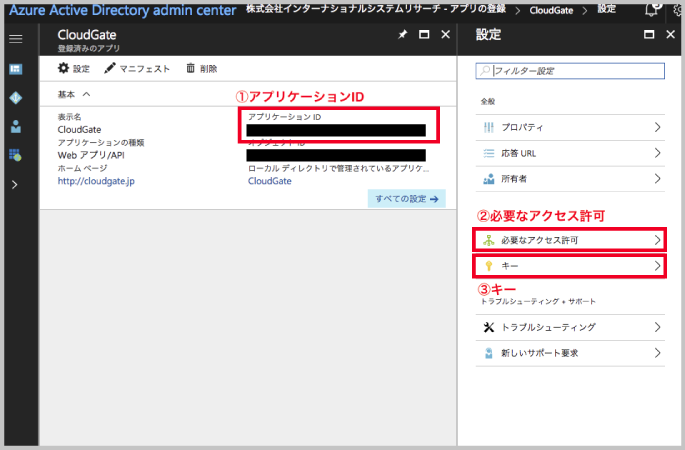The width and height of the screenshot is (685, 450).
Task: Click the CloudGate breadcrumb
Action: 551,10
